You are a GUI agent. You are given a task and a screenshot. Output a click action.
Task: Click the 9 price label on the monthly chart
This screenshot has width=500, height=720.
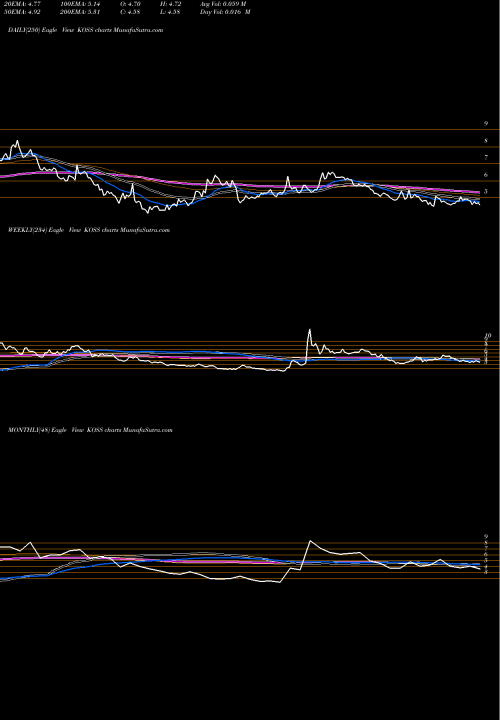[x=485, y=536]
